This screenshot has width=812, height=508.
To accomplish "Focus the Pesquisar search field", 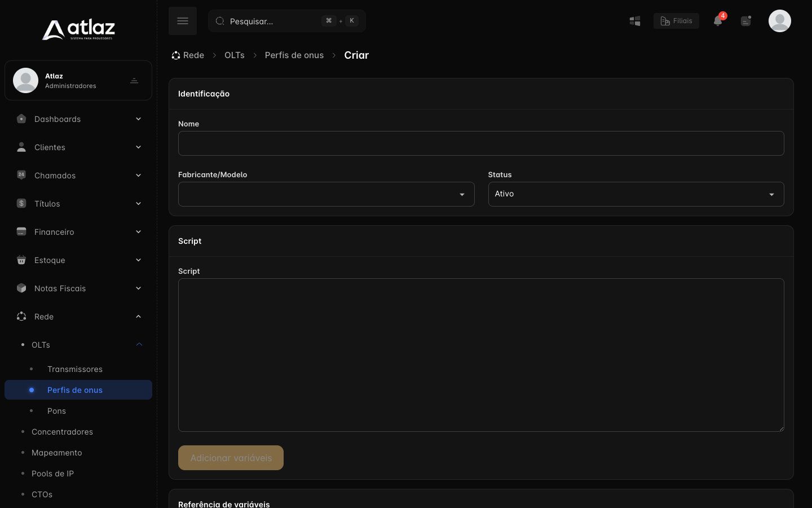I will coord(287,21).
